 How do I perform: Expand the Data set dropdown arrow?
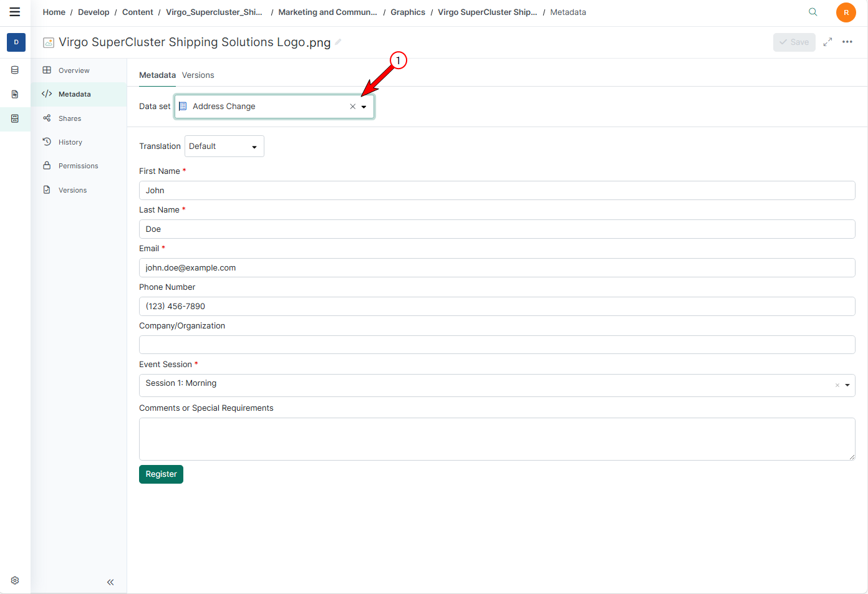pyautogui.click(x=364, y=106)
